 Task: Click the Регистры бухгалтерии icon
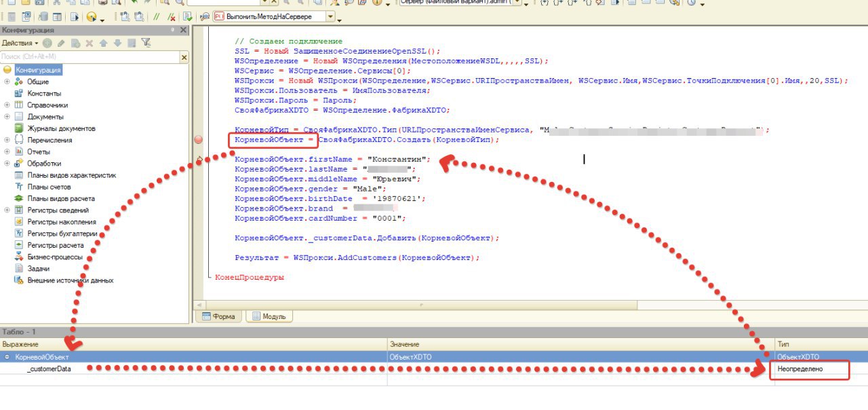[x=19, y=234]
